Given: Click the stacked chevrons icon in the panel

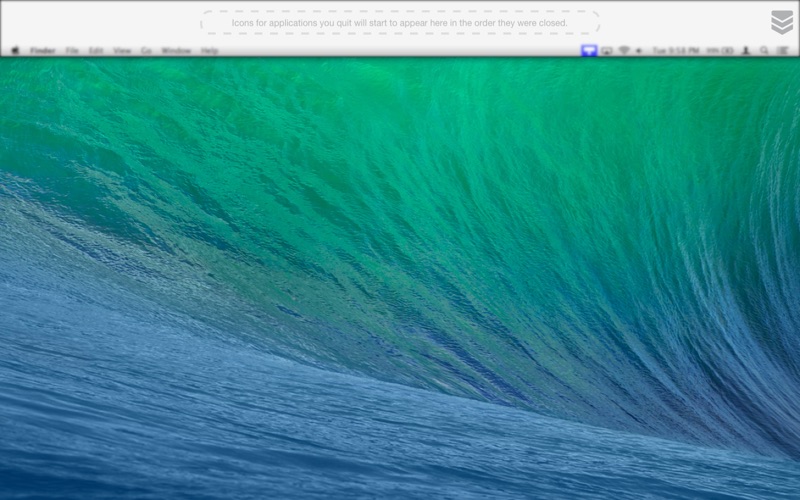Looking at the screenshot, I should pyautogui.click(x=782, y=22).
